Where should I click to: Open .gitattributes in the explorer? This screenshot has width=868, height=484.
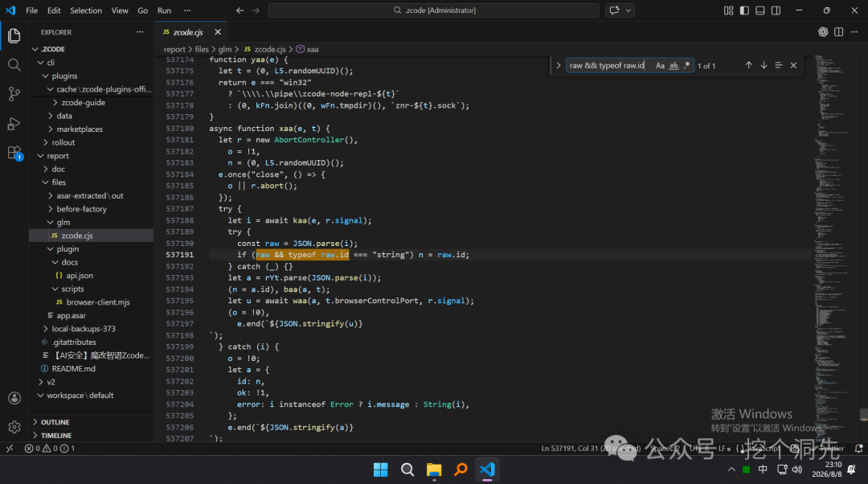92,342
